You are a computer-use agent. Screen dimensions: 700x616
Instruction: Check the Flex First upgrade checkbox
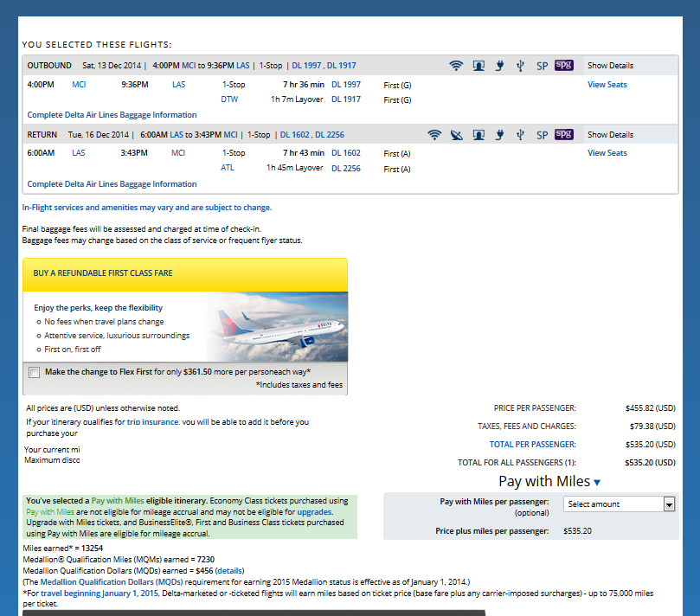click(x=34, y=373)
